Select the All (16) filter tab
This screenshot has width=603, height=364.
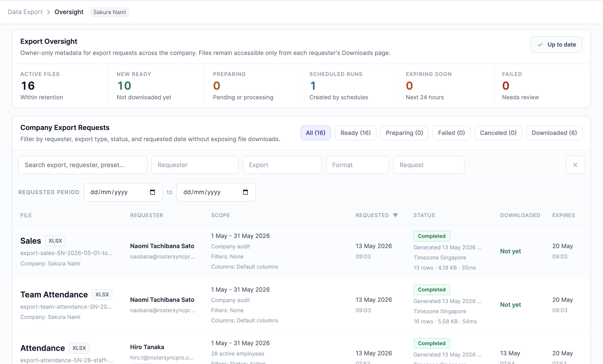[x=316, y=133]
